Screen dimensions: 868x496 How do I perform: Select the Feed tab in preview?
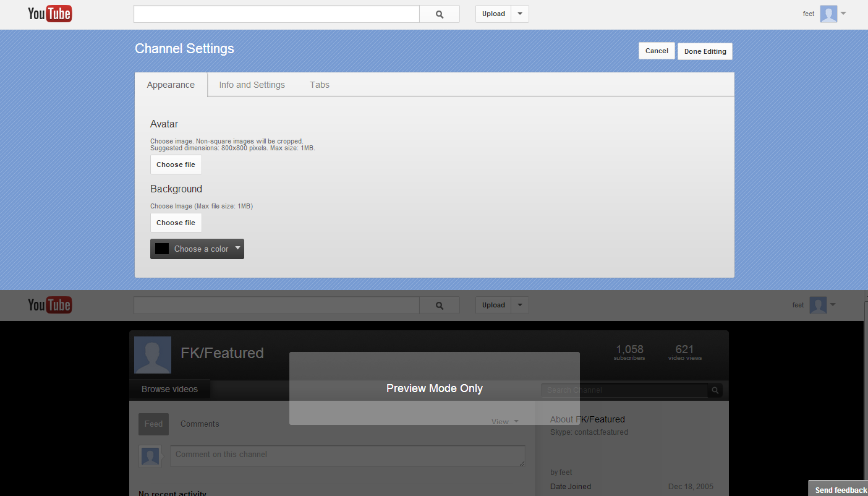153,424
